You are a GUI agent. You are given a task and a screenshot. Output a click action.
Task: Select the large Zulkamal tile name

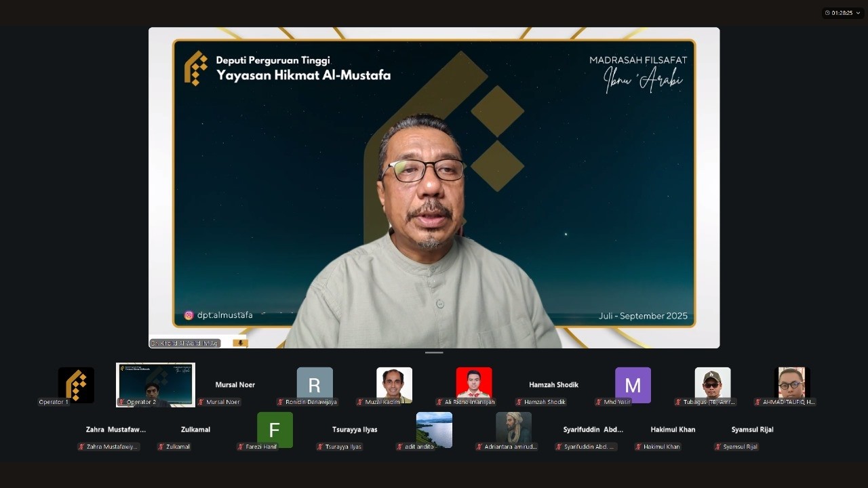pyautogui.click(x=195, y=430)
